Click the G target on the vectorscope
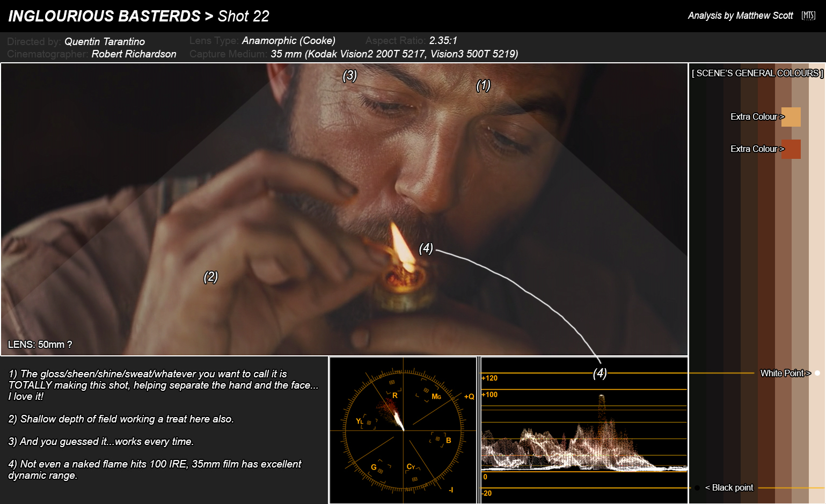This screenshot has height=504, width=826. 374,467
